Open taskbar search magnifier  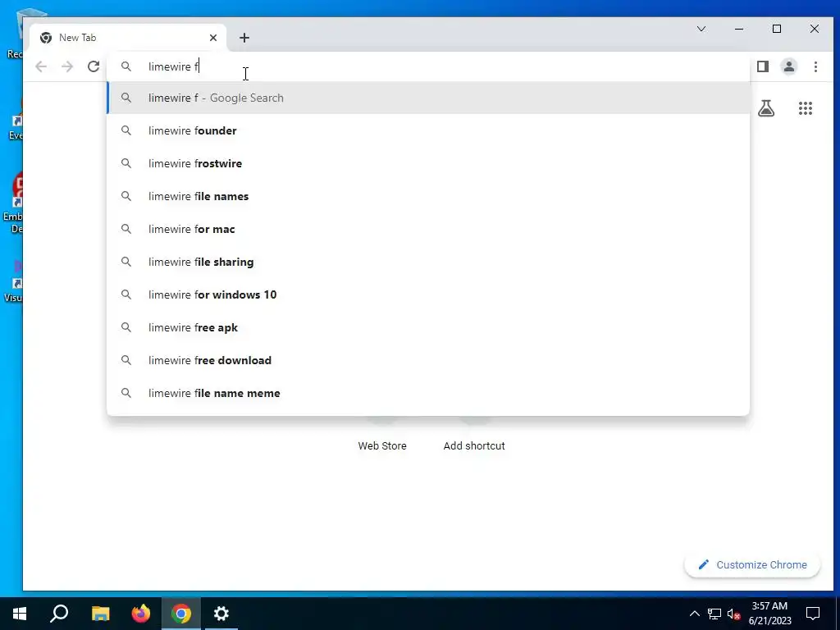59,614
